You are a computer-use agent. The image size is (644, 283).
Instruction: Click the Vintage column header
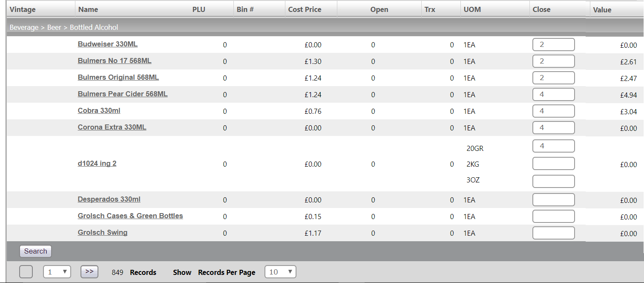tap(23, 9)
